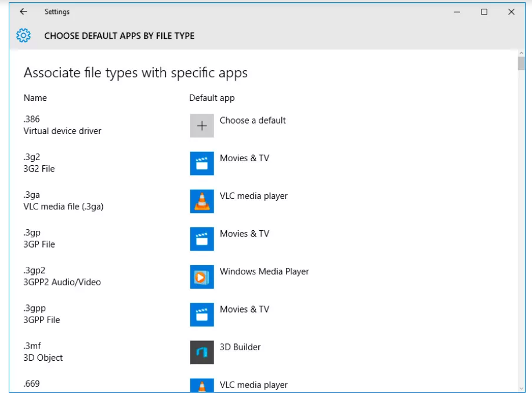Click Movies & TV label for .3gpp
This screenshot has height=399, width=532.
pyautogui.click(x=244, y=309)
